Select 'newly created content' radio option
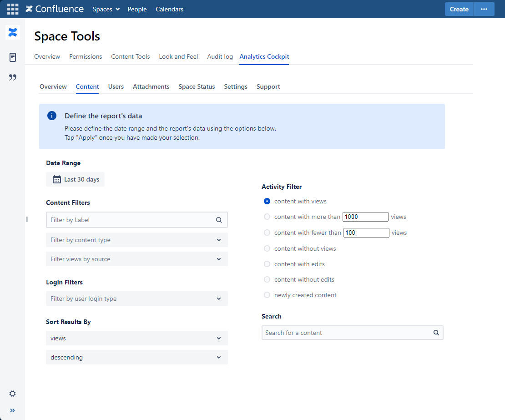Image resolution: width=505 pixels, height=420 pixels. click(x=267, y=295)
